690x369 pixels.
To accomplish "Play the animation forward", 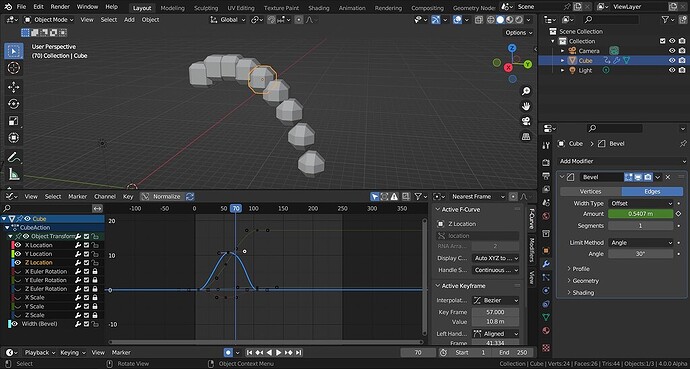I will [279, 352].
